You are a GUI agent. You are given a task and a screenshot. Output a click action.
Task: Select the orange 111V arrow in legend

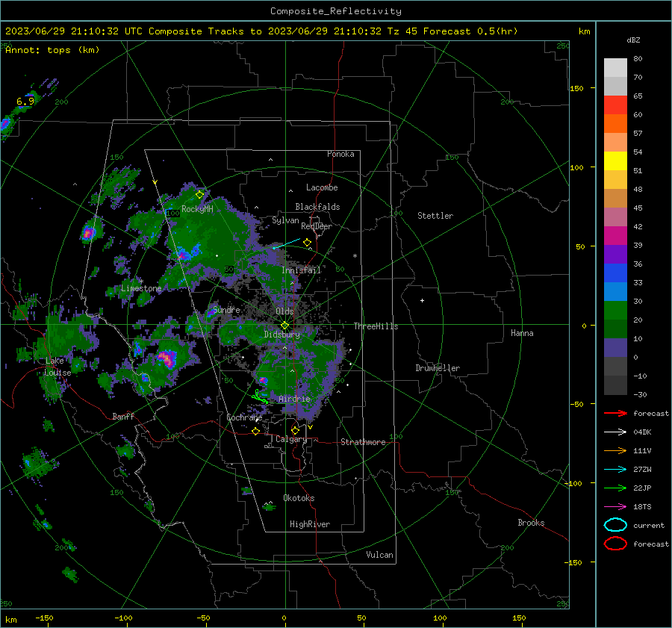click(x=615, y=450)
